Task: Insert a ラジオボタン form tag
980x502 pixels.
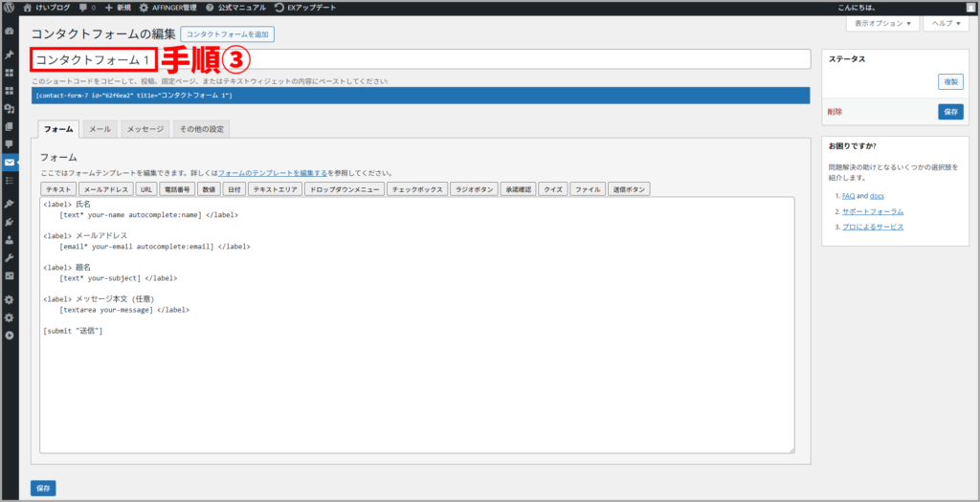Action: [474, 189]
